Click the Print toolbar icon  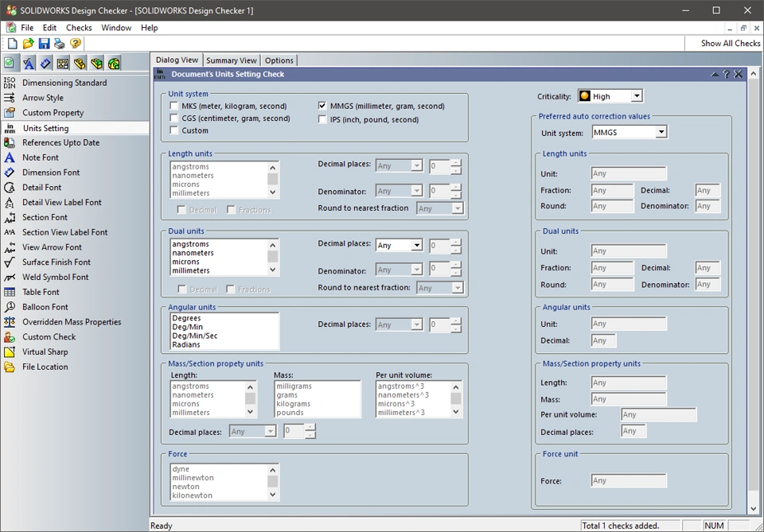click(x=60, y=43)
